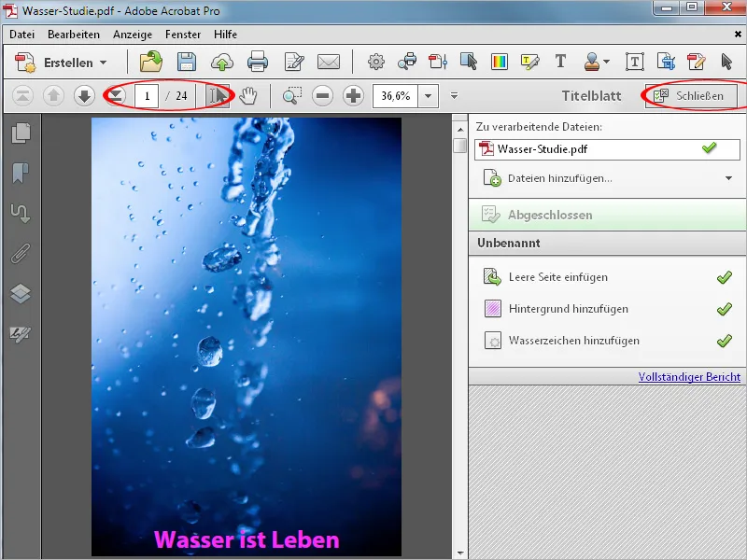
Task: Open settings with the gear icon
Action: pyautogui.click(x=376, y=62)
